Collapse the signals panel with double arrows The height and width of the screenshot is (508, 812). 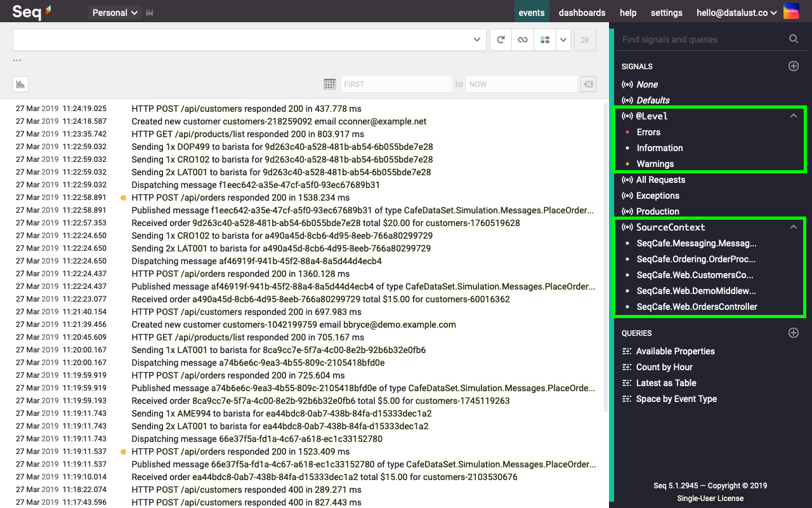pos(585,39)
